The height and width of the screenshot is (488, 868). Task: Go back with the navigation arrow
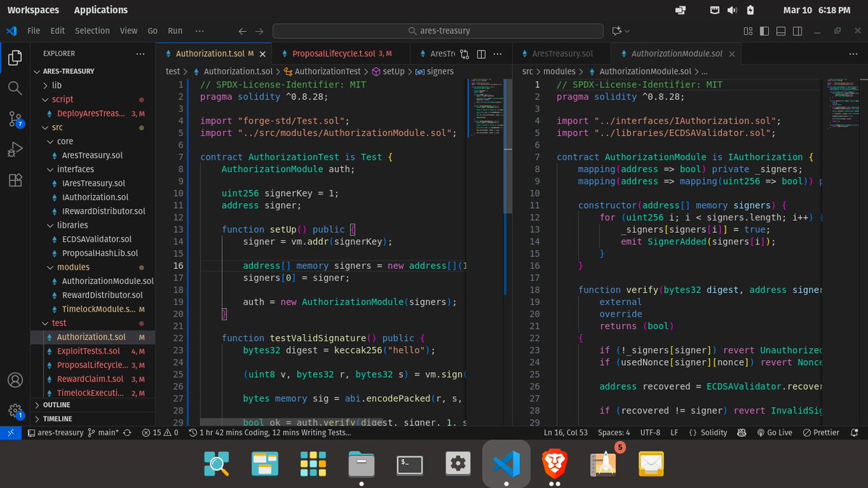pyautogui.click(x=242, y=31)
